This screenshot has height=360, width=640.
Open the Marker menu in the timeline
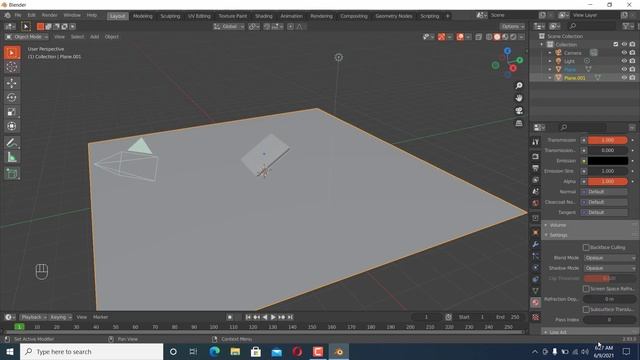coord(100,317)
